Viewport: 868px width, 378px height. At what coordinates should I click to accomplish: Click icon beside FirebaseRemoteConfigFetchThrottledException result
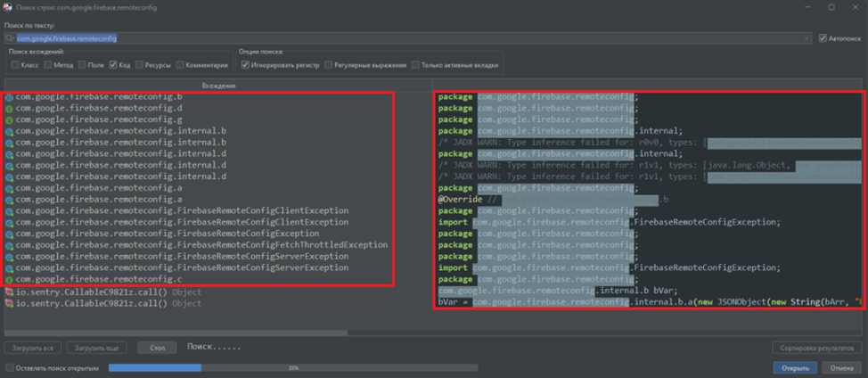click(9, 244)
